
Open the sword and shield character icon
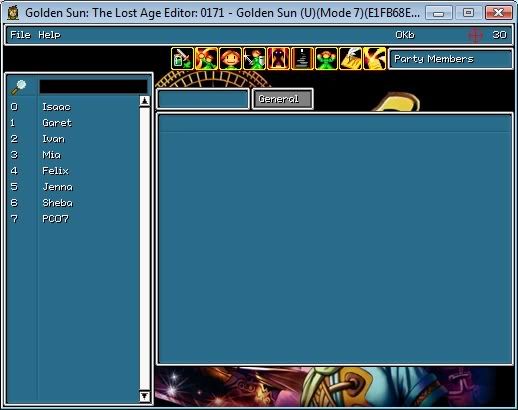tap(254, 58)
